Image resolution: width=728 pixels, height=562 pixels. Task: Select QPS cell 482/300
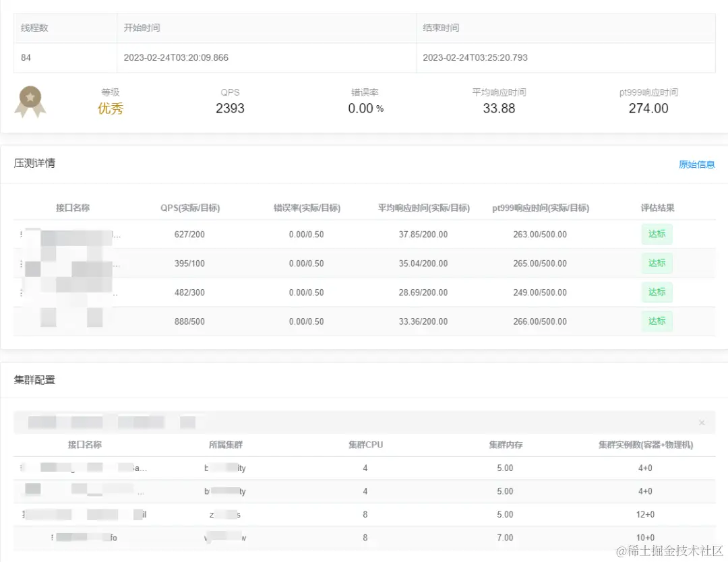189,292
